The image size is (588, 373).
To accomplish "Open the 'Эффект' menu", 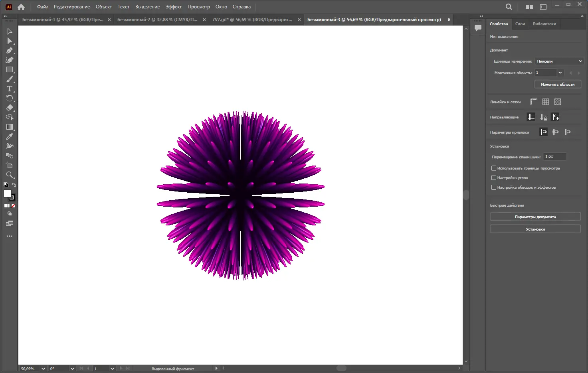I will pyautogui.click(x=173, y=7).
